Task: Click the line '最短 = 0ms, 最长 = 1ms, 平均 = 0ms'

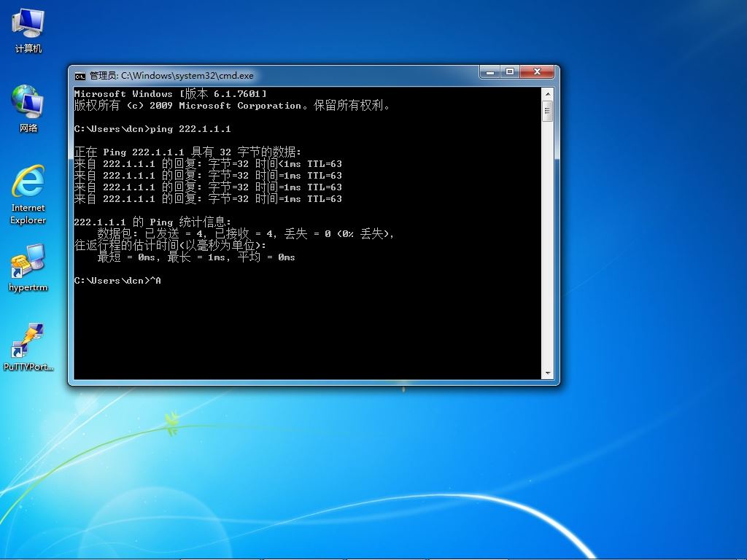Action: 196,257
